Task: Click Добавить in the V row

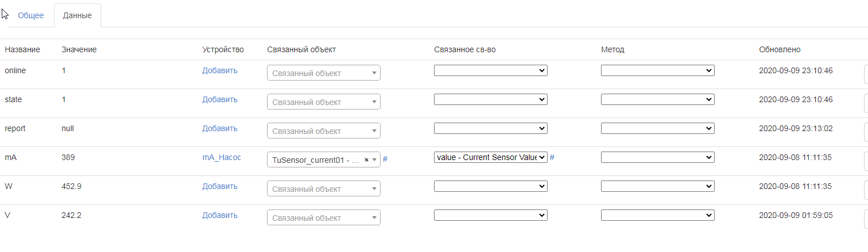Action: [x=220, y=215]
